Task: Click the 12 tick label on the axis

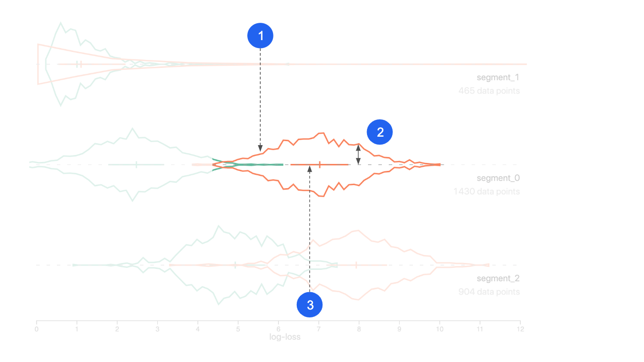Action: pyautogui.click(x=520, y=329)
